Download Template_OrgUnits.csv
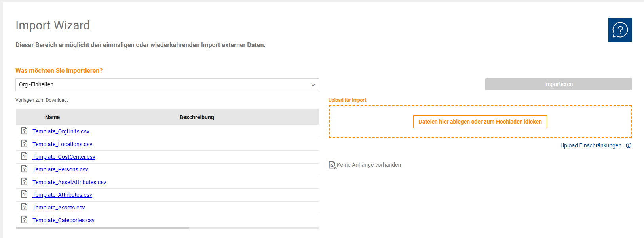 click(x=61, y=131)
